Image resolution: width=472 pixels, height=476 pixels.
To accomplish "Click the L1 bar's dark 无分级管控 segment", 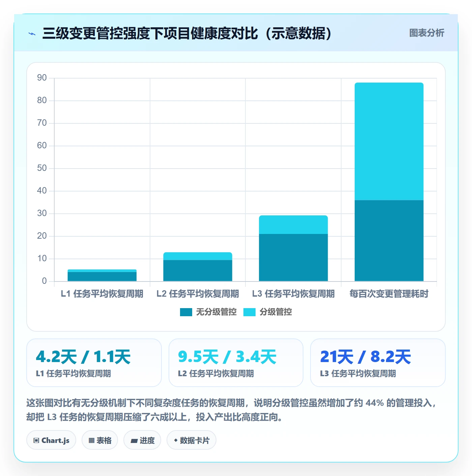I will coord(102,276).
